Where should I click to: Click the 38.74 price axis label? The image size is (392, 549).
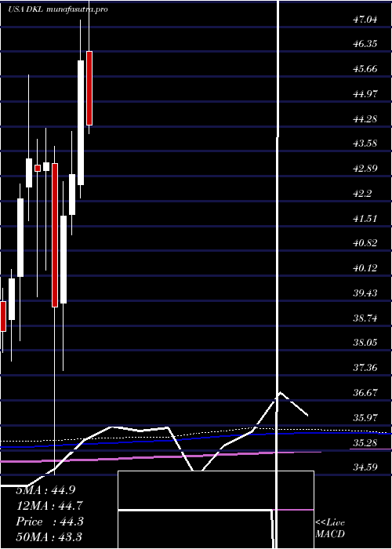(365, 318)
